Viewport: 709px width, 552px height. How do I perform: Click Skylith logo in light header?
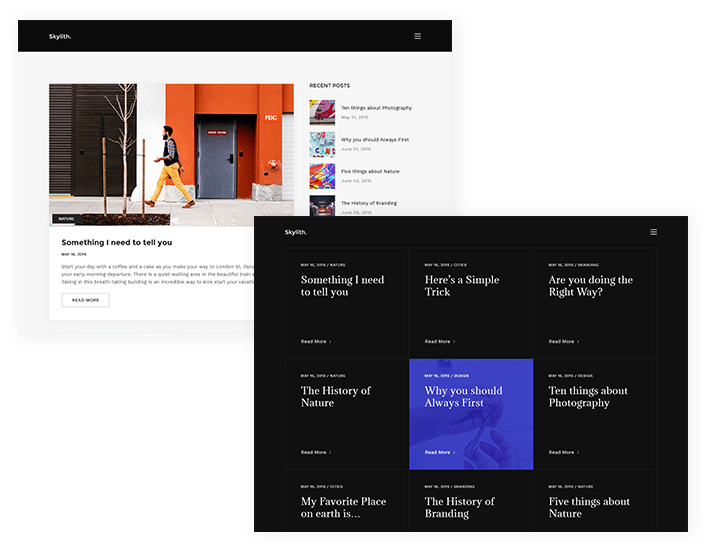[x=60, y=37]
